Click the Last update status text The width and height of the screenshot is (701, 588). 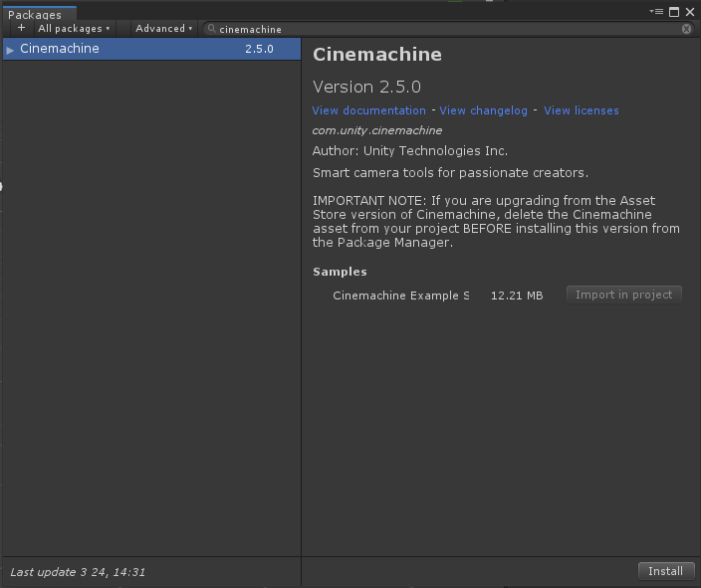[x=78, y=572]
